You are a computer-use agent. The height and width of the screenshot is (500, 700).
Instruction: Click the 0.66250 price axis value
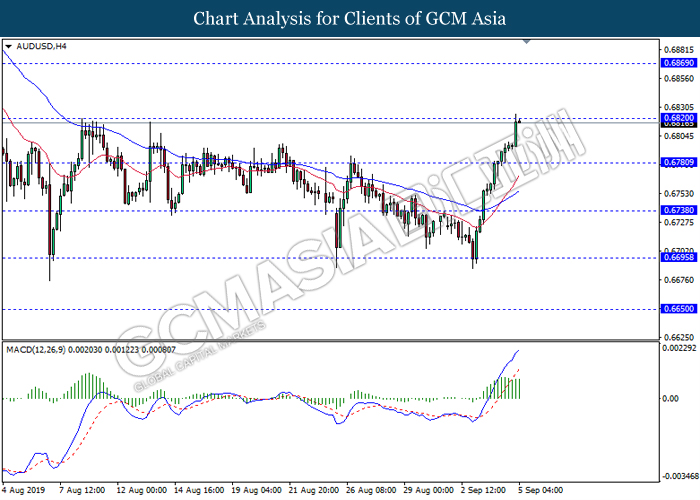point(679,338)
